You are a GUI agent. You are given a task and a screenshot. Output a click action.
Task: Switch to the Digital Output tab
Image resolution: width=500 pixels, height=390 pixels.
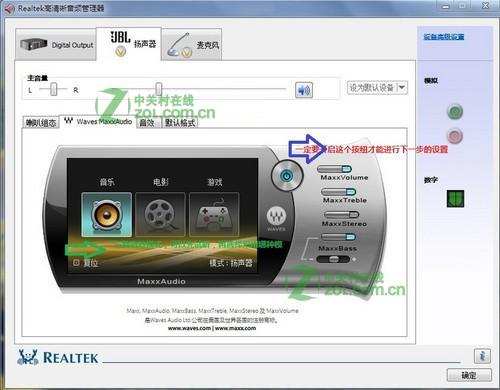click(56, 44)
